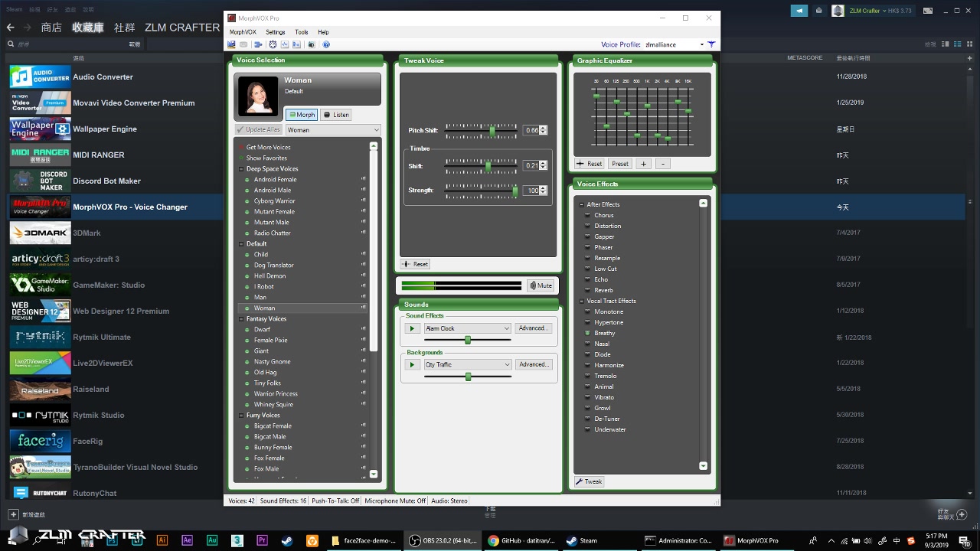Viewport: 980px width, 551px height.
Task: Click MorphVOX Pro icon in Steam library list
Action: (x=40, y=207)
